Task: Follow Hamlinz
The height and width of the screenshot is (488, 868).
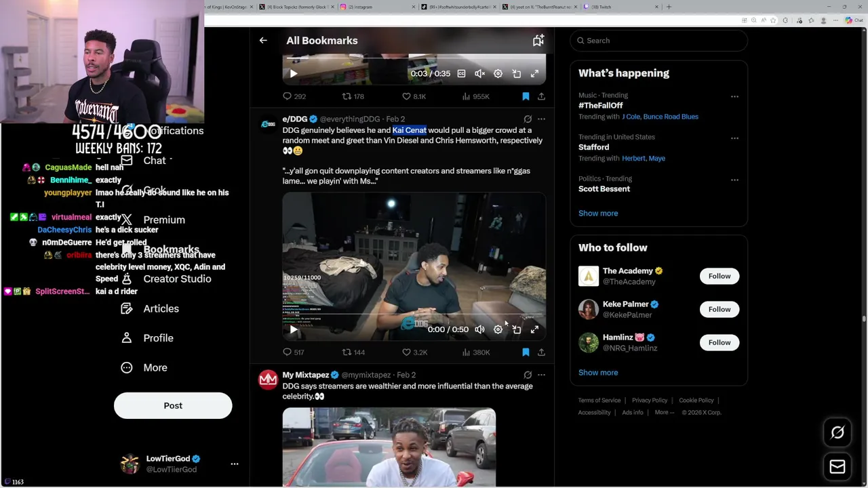Action: 719,342
